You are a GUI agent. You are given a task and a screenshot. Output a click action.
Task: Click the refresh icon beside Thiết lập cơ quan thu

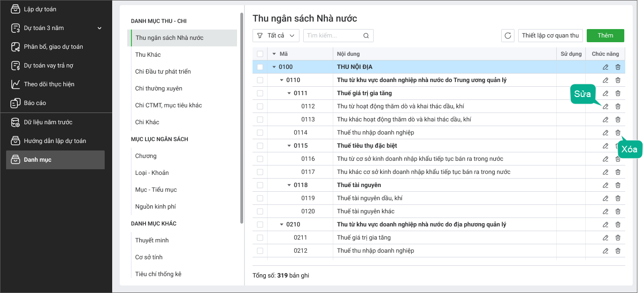507,36
